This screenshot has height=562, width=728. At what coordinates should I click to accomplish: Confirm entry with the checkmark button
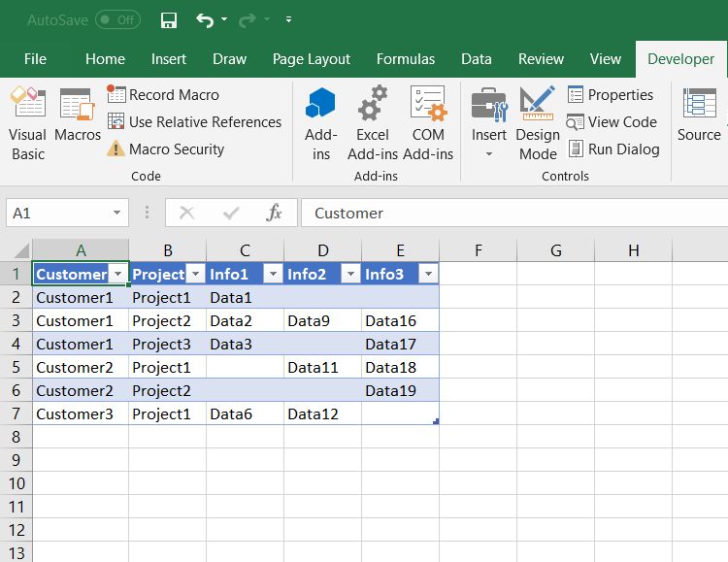[231, 213]
